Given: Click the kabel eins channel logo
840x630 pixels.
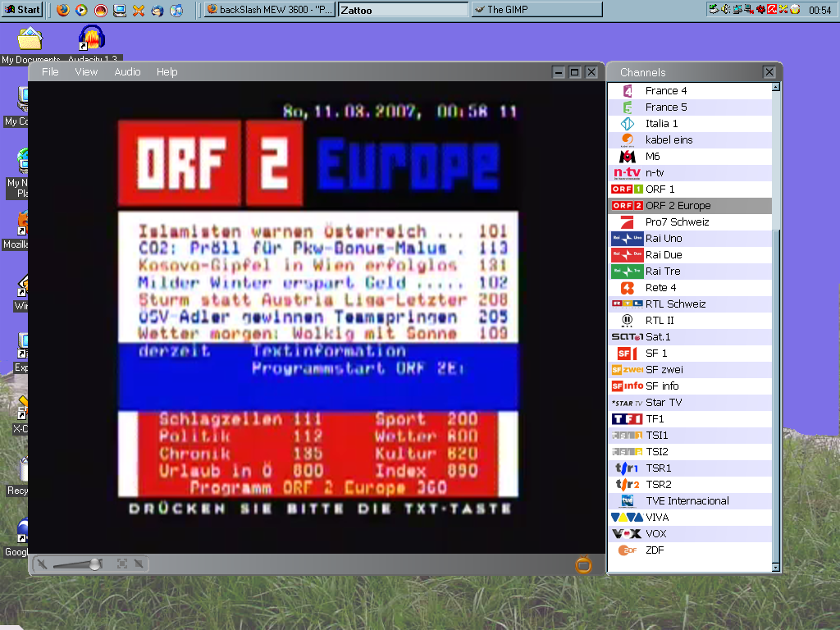Looking at the screenshot, I should click(x=628, y=139).
